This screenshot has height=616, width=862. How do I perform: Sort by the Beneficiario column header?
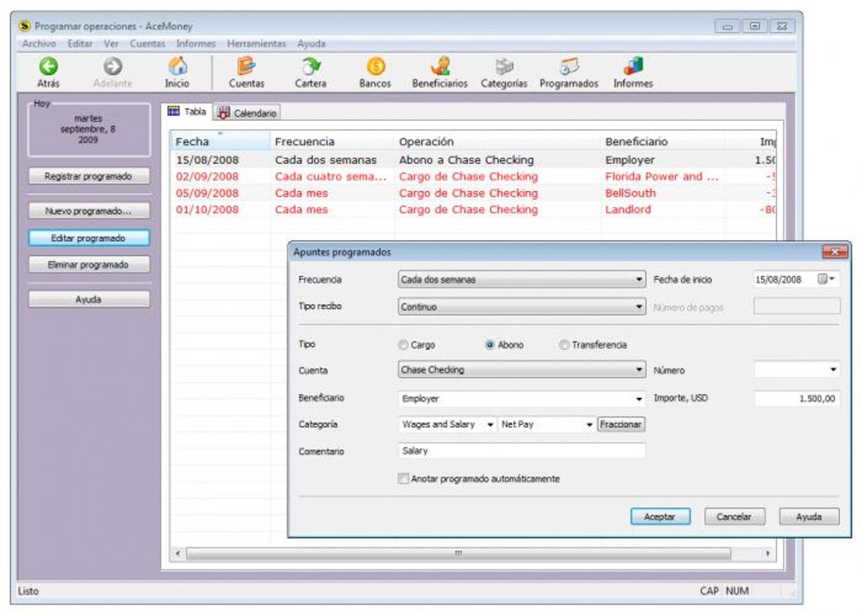point(663,141)
